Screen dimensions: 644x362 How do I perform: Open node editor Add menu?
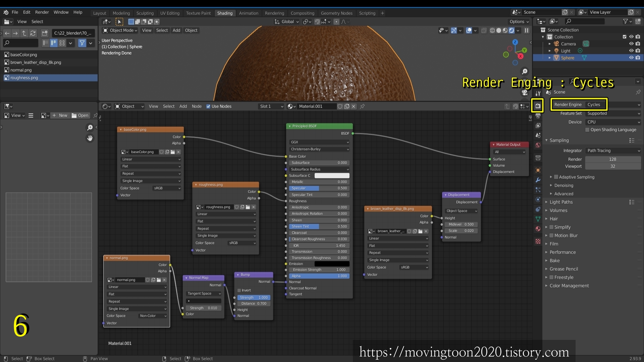pyautogui.click(x=183, y=106)
